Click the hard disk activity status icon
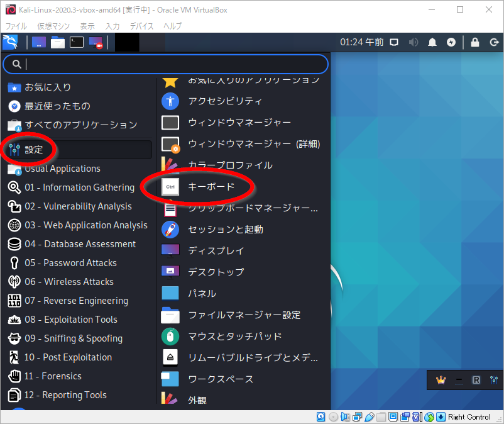Image resolution: width=504 pixels, height=424 pixels. [x=320, y=417]
